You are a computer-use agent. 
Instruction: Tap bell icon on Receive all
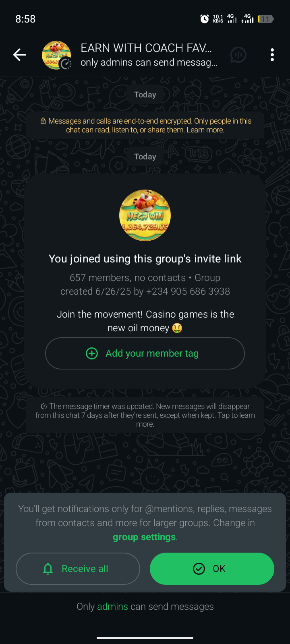click(48, 569)
